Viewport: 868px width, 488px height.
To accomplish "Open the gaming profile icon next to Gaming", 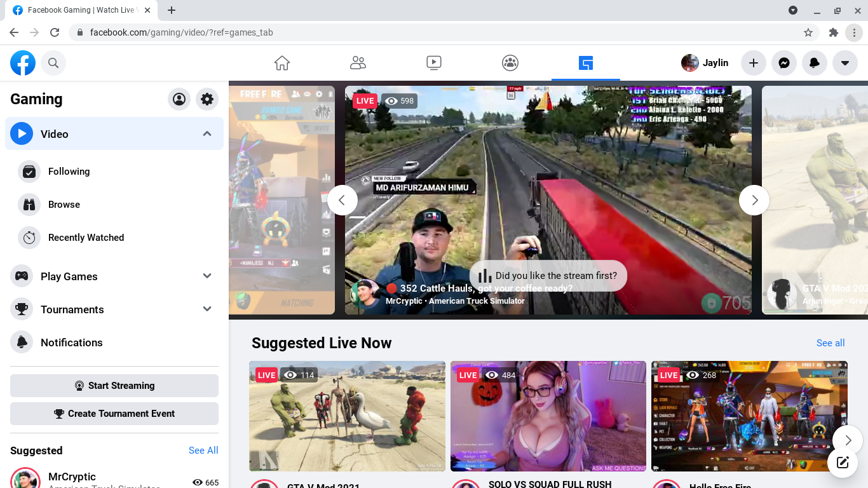I will (x=179, y=99).
